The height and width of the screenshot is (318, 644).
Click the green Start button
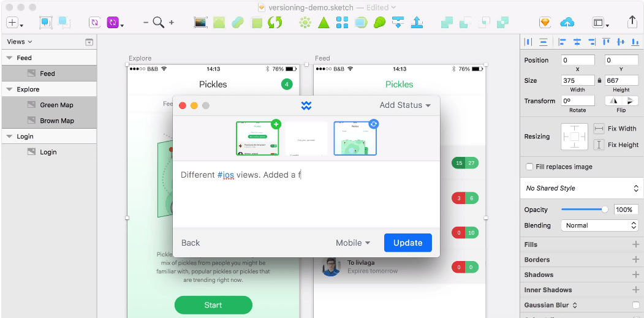[213, 305]
